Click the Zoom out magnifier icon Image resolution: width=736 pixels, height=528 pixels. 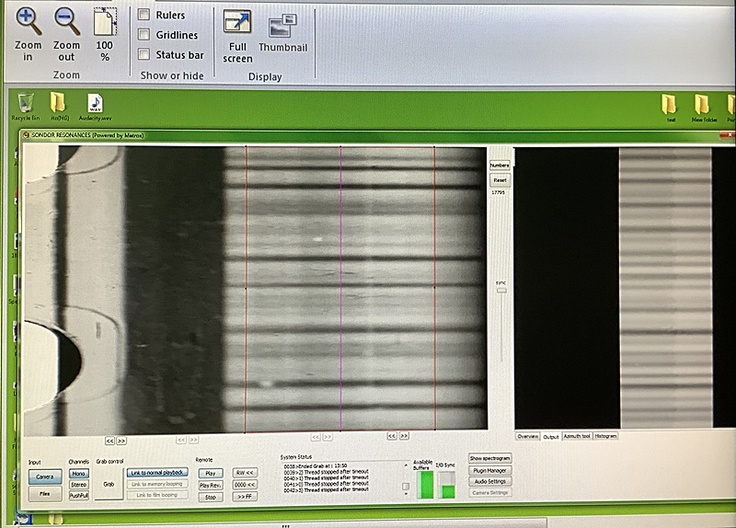[67, 20]
